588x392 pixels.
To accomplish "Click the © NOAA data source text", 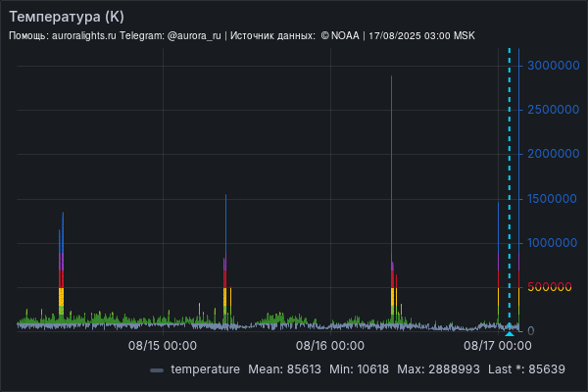I will (x=340, y=36).
